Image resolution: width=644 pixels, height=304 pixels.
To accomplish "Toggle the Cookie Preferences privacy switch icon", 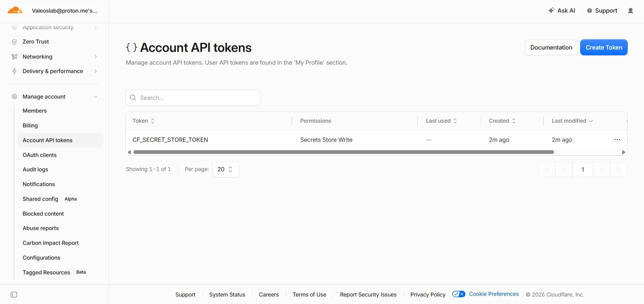I will click(x=459, y=294).
